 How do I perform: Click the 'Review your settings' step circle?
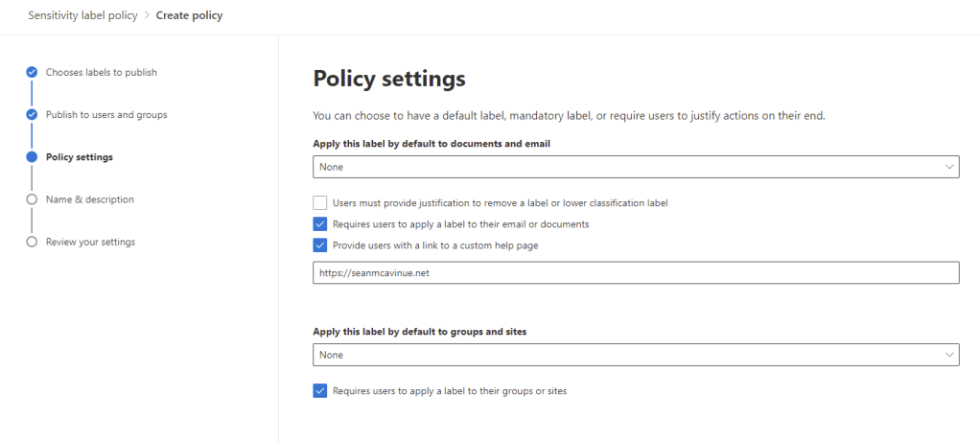click(32, 242)
